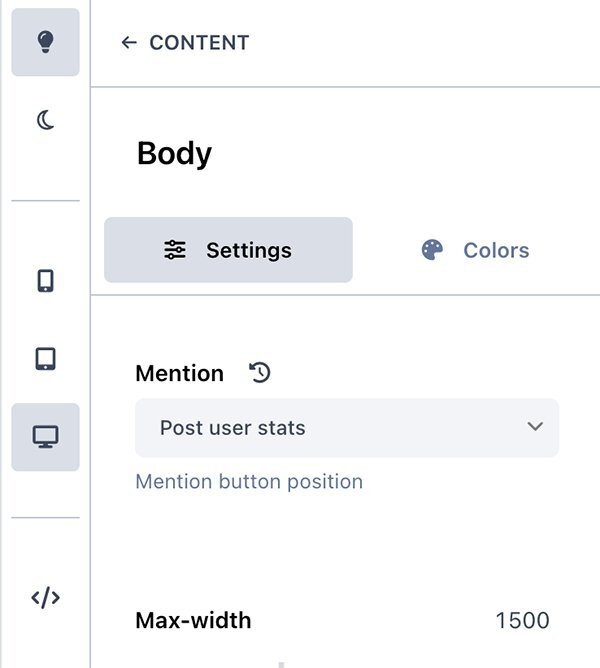Go back via the CONTENT link

(199, 43)
